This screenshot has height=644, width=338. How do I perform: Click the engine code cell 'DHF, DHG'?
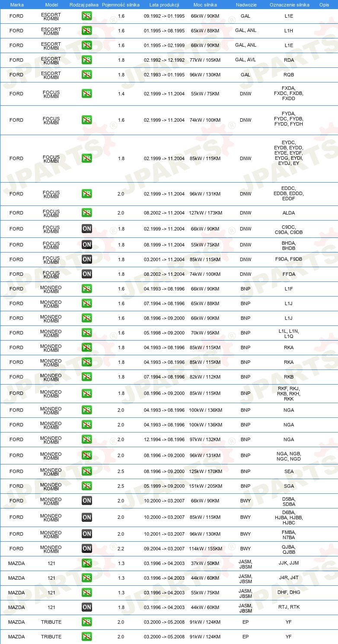[289, 593]
